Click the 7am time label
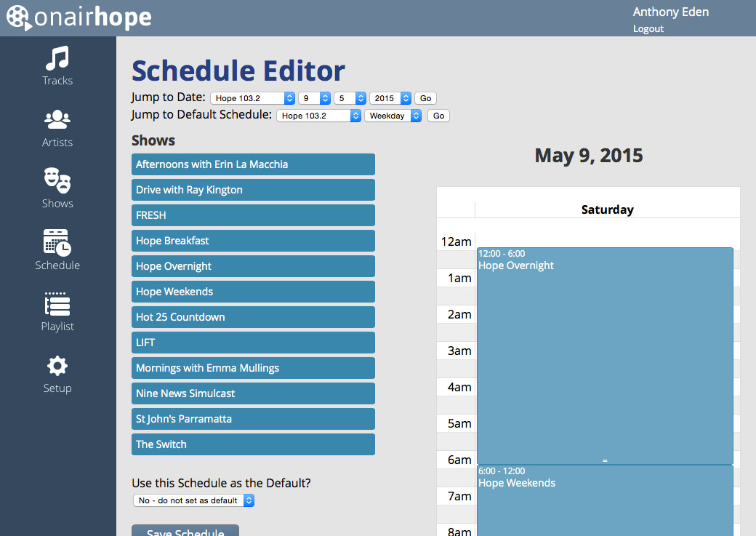 pyautogui.click(x=459, y=496)
